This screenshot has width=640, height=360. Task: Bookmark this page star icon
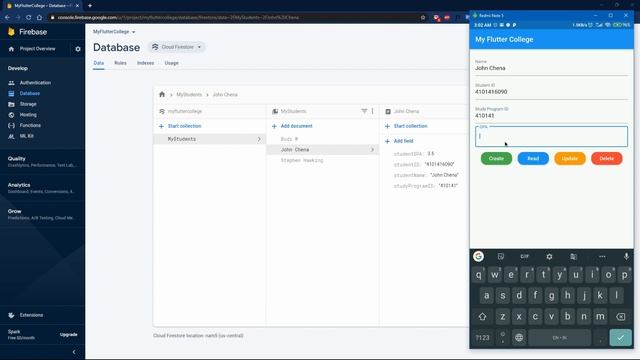pos(423,18)
